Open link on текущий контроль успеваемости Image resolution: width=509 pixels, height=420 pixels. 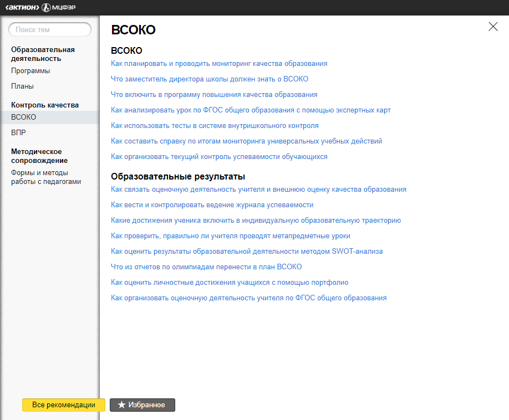coord(219,157)
